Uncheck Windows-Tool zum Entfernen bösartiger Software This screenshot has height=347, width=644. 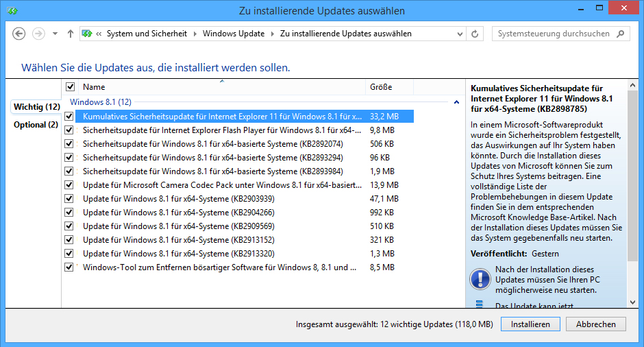pos(69,267)
